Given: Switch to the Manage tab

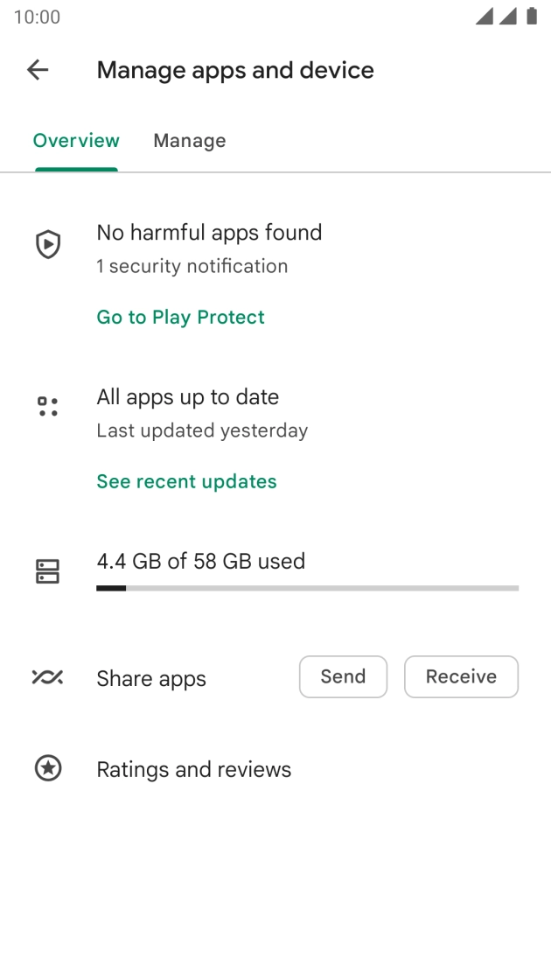Looking at the screenshot, I should (x=190, y=141).
